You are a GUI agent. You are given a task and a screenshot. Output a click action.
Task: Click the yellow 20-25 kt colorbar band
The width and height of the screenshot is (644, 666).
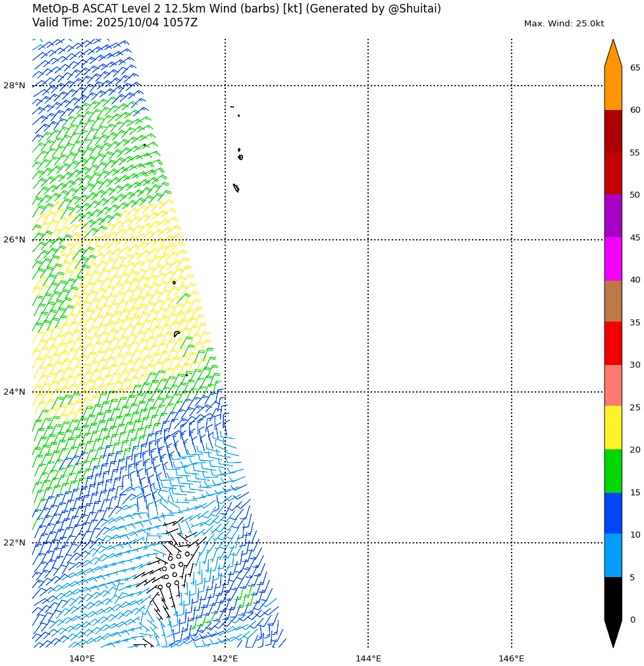click(x=613, y=428)
